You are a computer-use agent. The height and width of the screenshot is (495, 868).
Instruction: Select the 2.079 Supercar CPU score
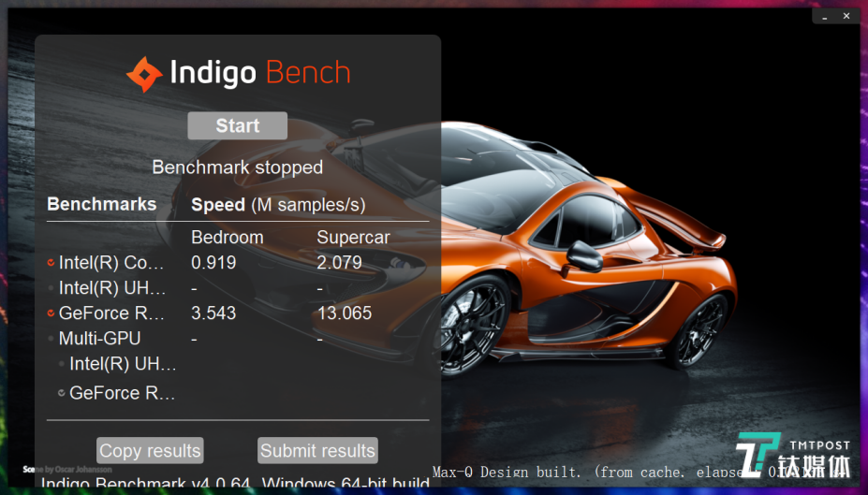point(339,263)
